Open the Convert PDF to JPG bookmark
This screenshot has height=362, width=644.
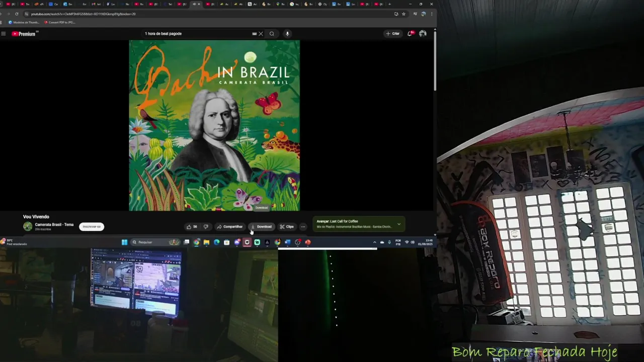[60, 22]
